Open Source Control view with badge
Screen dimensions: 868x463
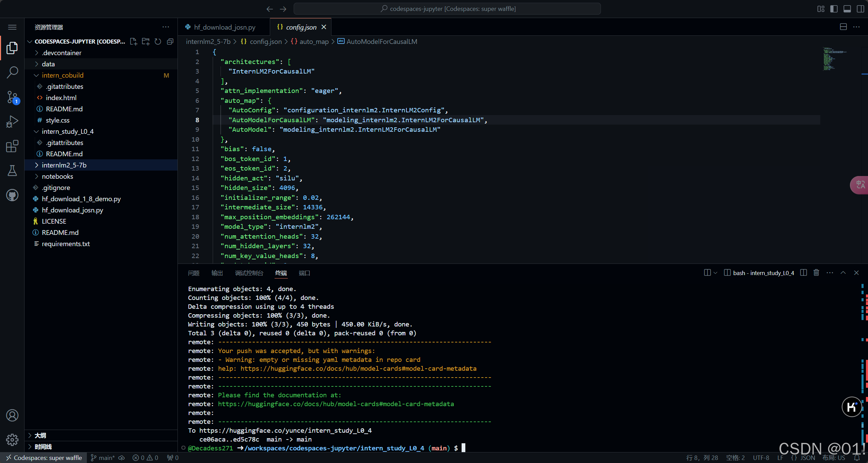[x=12, y=97]
